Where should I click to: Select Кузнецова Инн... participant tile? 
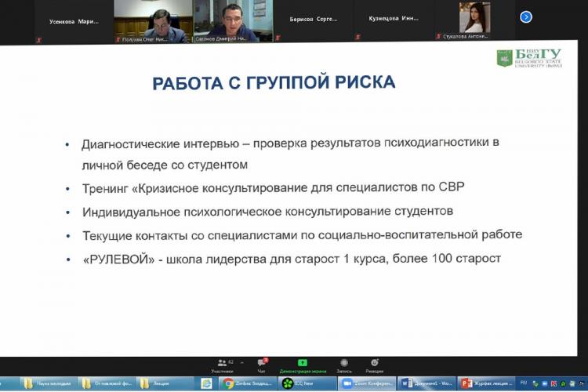(394, 19)
